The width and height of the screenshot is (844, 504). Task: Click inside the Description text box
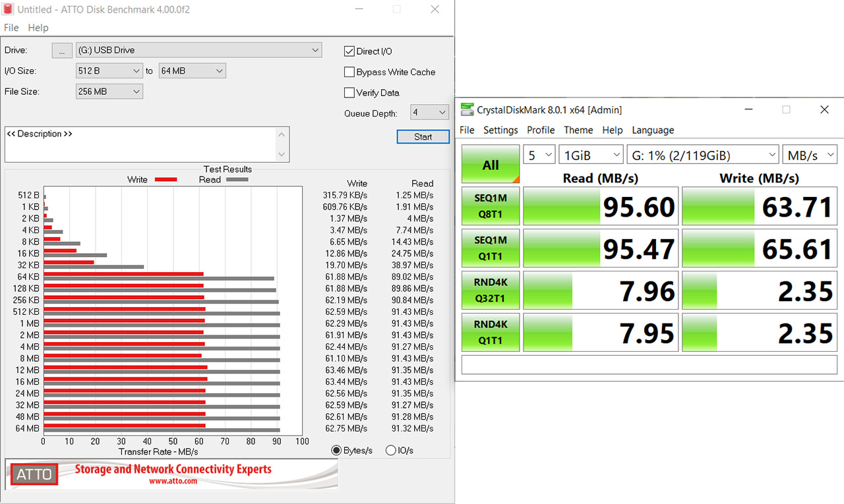[140, 144]
